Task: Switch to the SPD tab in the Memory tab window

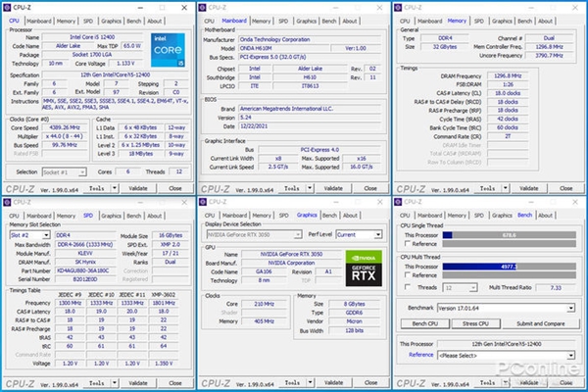Action: (479, 21)
